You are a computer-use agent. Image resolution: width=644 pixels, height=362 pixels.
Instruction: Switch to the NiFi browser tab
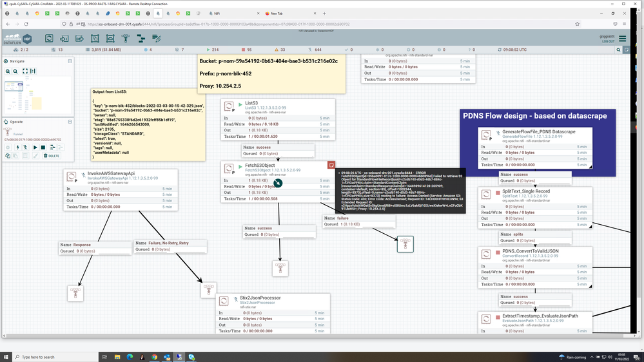234,14
